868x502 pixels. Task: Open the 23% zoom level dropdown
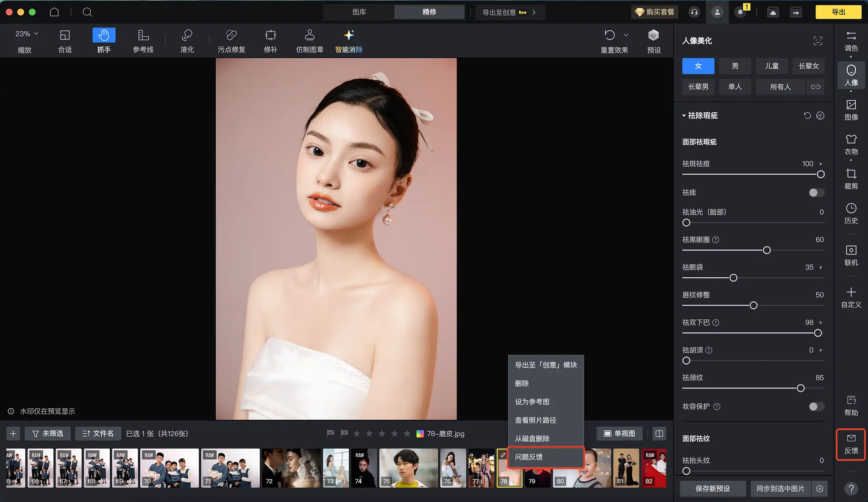point(27,34)
